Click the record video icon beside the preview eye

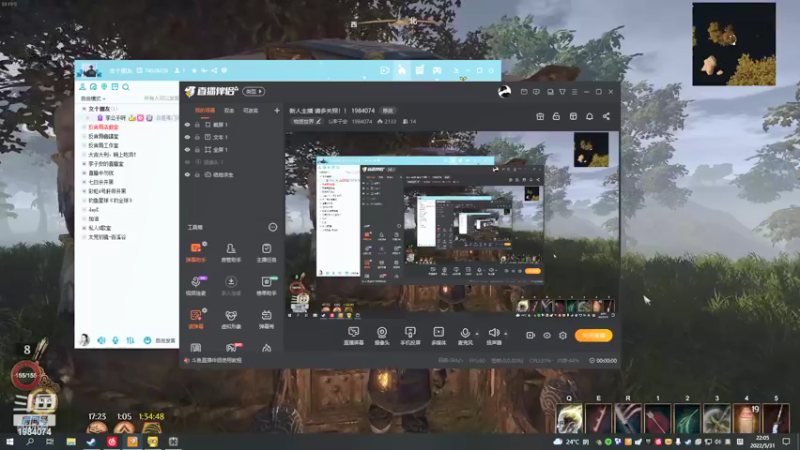[531, 335]
